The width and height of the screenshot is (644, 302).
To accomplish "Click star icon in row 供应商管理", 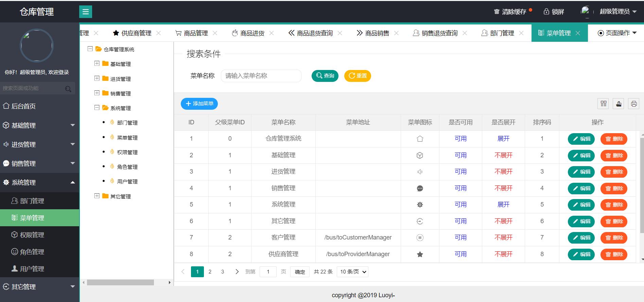I will (x=420, y=254).
